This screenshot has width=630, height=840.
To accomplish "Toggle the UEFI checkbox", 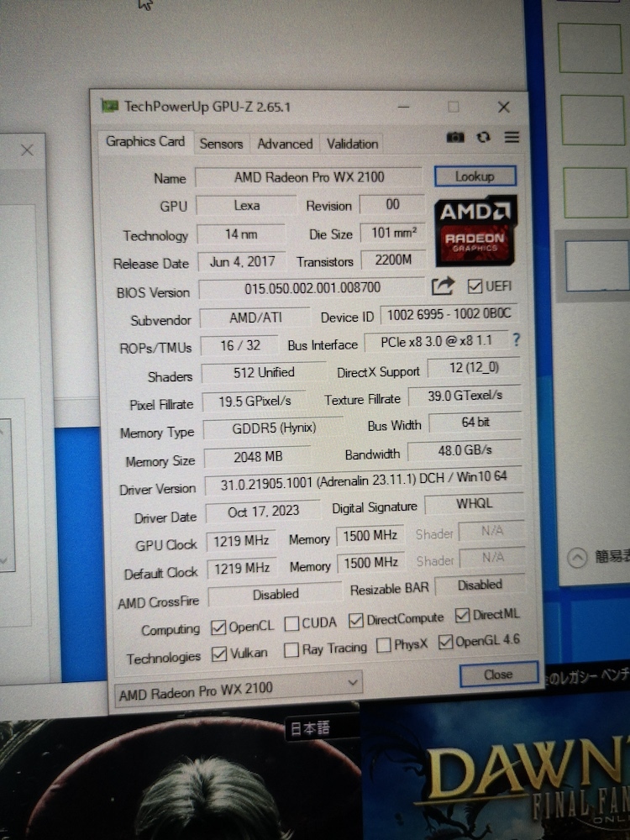I will pos(475,286).
